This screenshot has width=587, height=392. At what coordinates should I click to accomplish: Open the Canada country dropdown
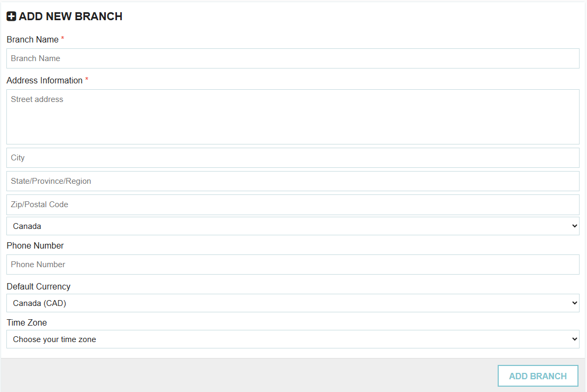pos(293,226)
